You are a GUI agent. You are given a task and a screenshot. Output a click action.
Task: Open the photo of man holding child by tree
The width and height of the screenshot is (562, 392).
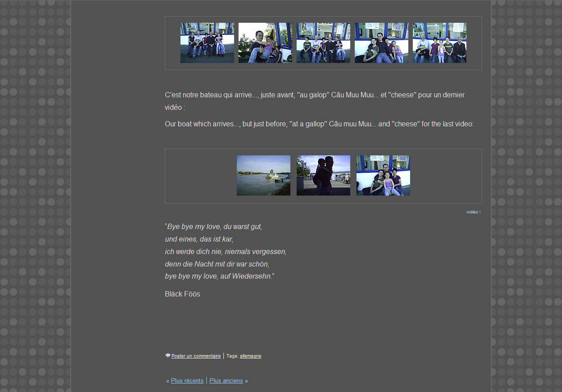pyautogui.click(x=265, y=43)
